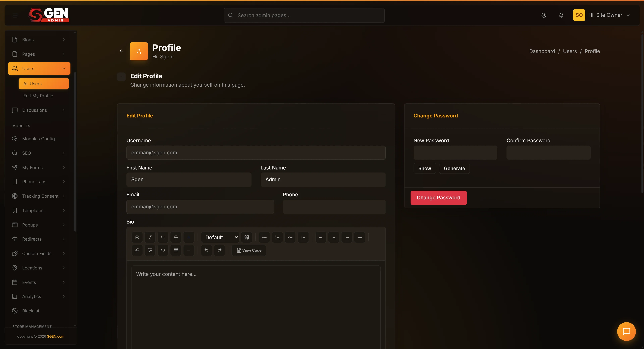644x349 pixels.
Task: Redo last edit in Bio editor
Action: pos(220,250)
